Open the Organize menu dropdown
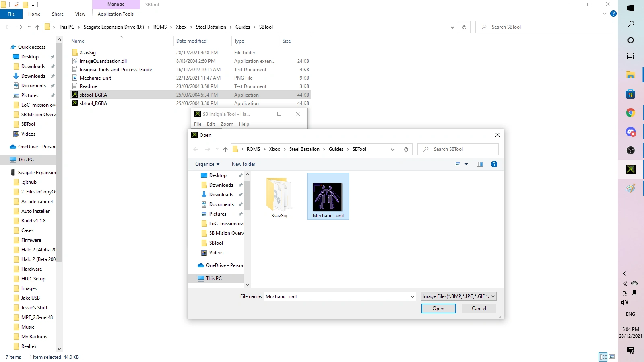Image resolution: width=644 pixels, height=362 pixels. (x=207, y=164)
